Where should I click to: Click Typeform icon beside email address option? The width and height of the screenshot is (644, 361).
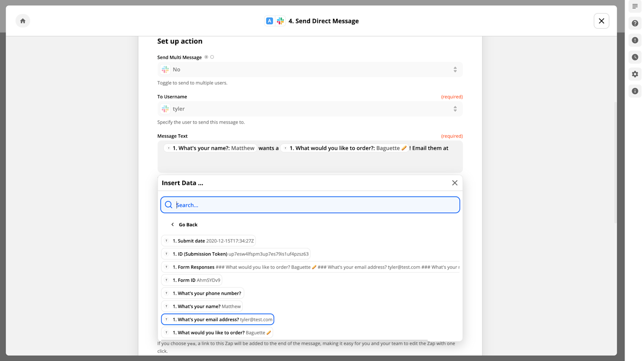pyautogui.click(x=167, y=319)
